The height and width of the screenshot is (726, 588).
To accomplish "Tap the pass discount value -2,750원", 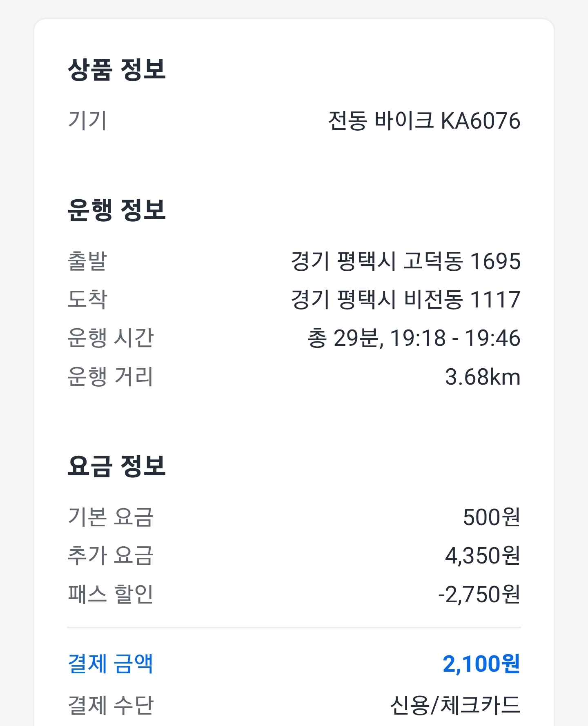I will pos(479,594).
